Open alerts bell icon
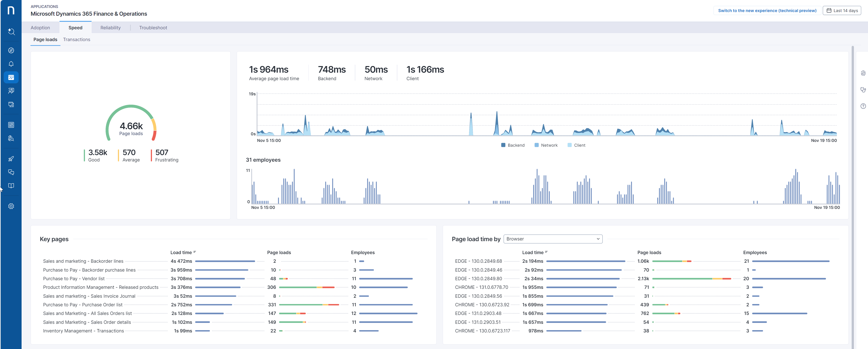Viewport: 868px width, 349px height. (x=11, y=64)
